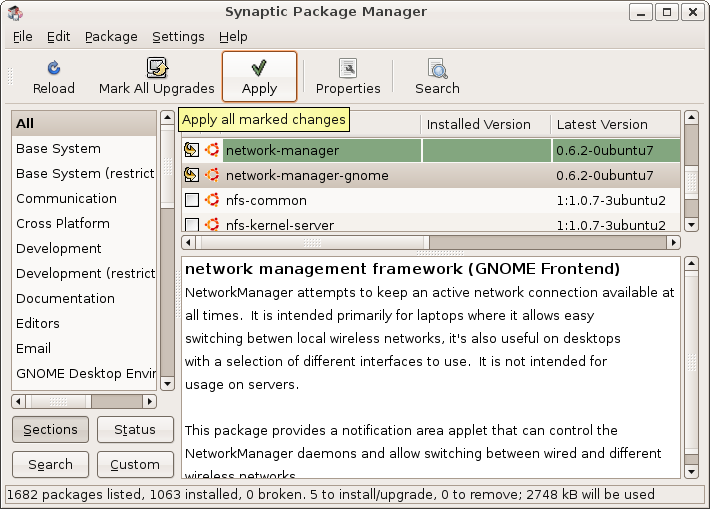Click version 0.6.2-0ubuntu7 of network-manager-gnome
This screenshot has height=509, width=710.
coord(604,175)
